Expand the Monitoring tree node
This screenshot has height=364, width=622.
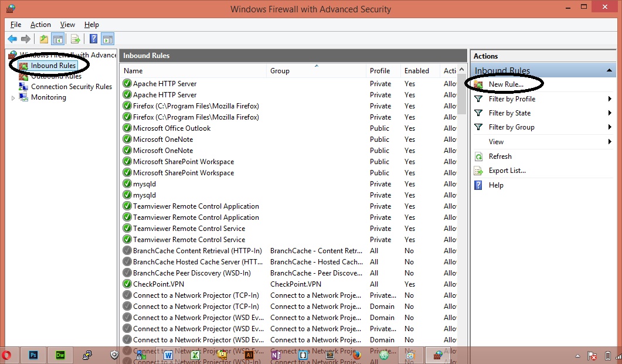pyautogui.click(x=13, y=97)
